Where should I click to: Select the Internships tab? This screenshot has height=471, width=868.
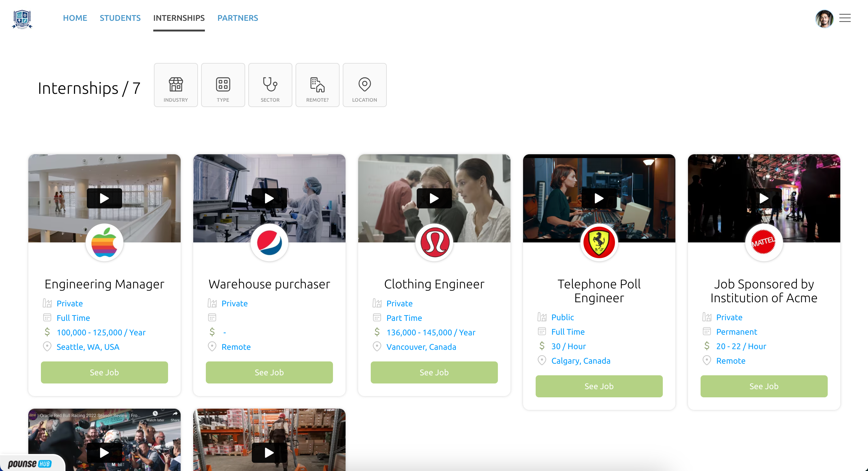(179, 18)
